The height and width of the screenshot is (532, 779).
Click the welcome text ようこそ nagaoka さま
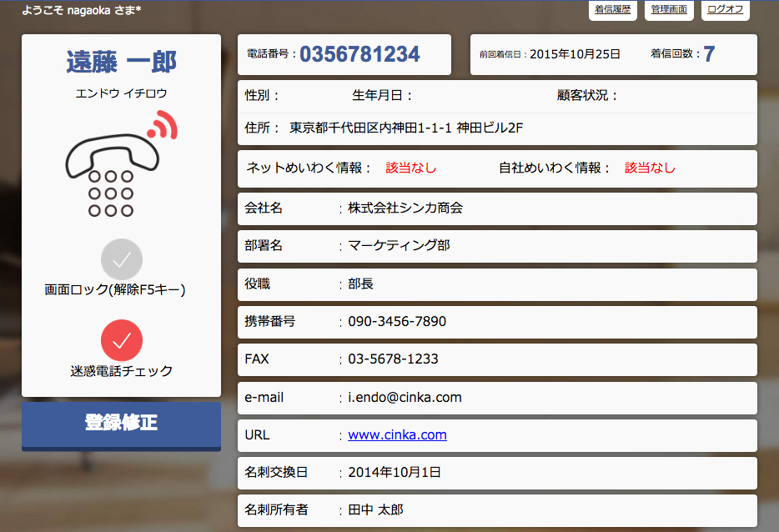pyautogui.click(x=82, y=10)
